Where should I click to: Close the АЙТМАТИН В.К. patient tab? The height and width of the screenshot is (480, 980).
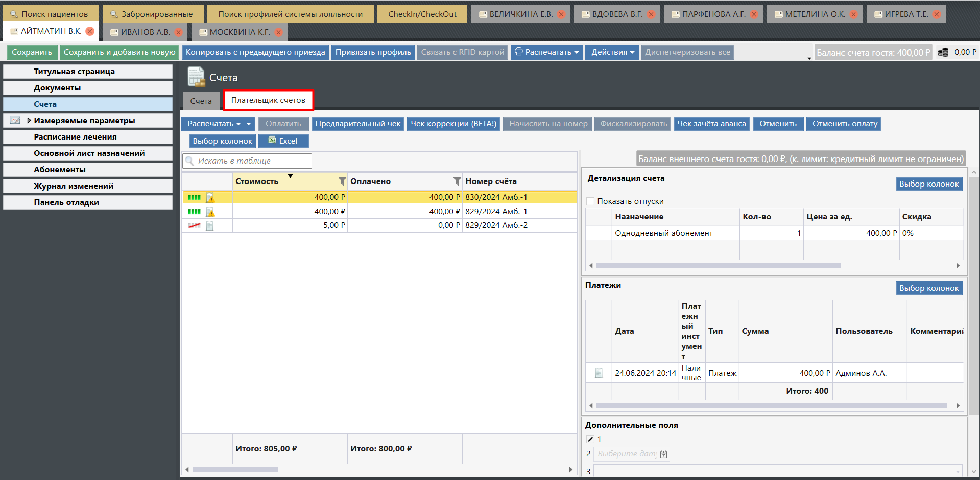coord(90,31)
